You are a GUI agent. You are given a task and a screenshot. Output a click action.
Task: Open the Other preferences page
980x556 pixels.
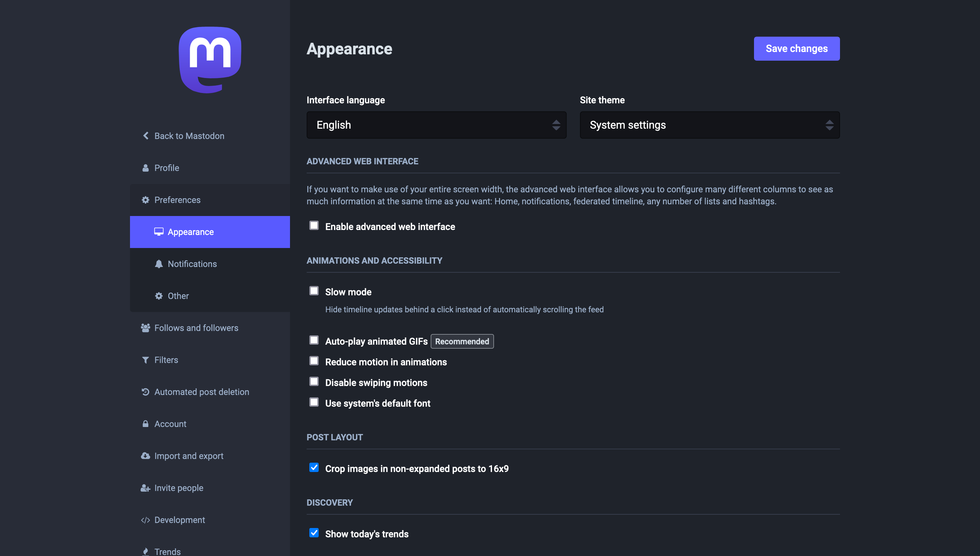click(178, 296)
